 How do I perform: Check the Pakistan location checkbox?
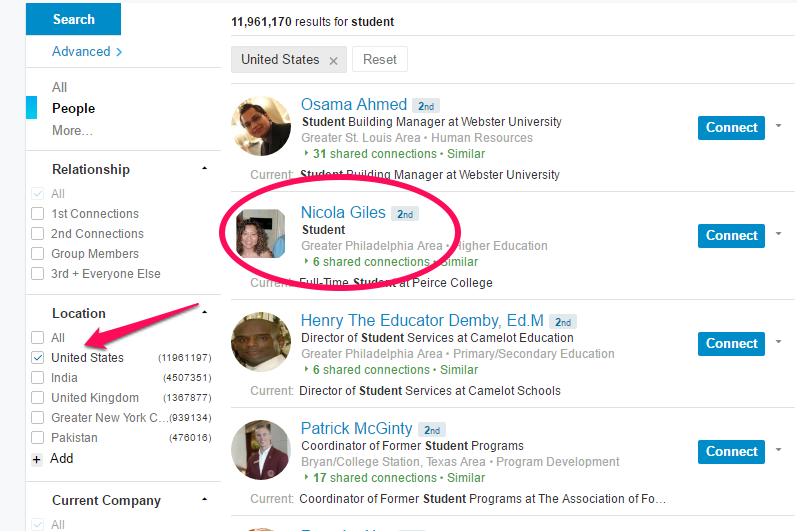(38, 438)
